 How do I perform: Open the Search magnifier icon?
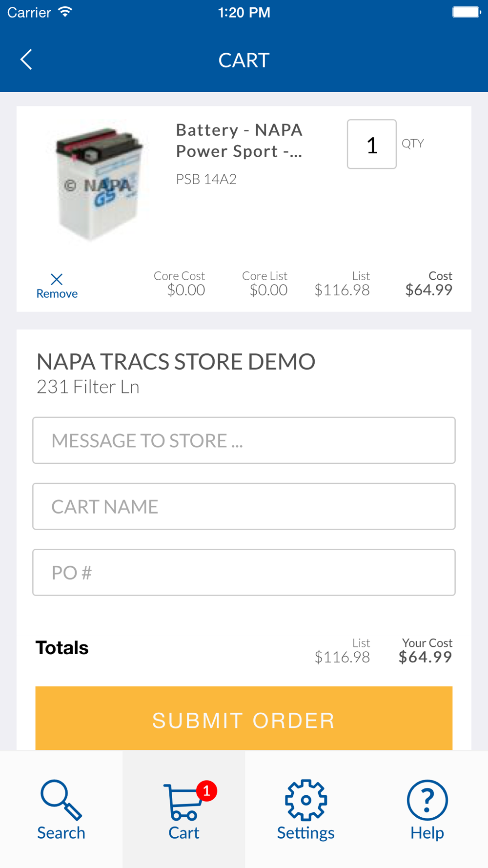(x=61, y=800)
